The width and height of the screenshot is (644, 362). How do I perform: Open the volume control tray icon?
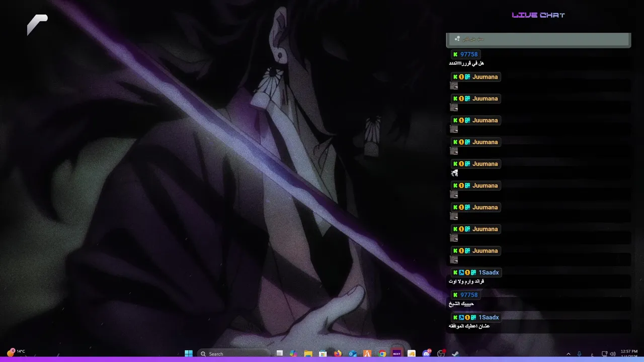click(x=613, y=354)
